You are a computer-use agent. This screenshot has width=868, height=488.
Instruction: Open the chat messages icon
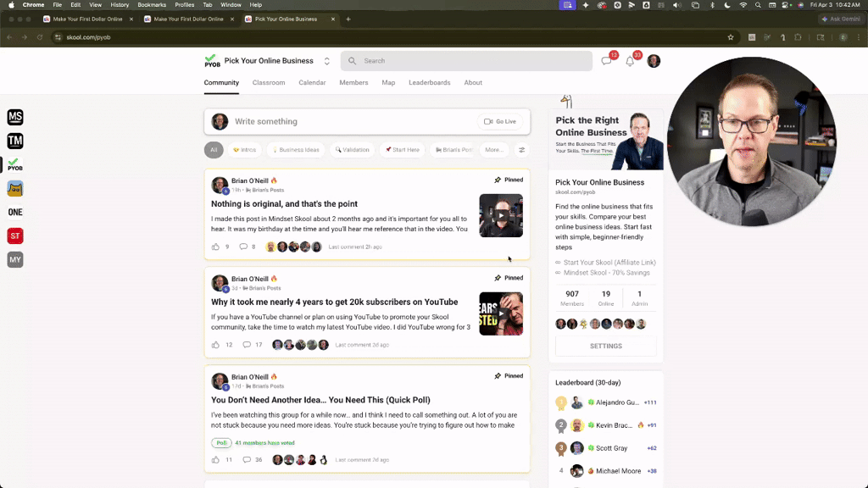(x=607, y=61)
